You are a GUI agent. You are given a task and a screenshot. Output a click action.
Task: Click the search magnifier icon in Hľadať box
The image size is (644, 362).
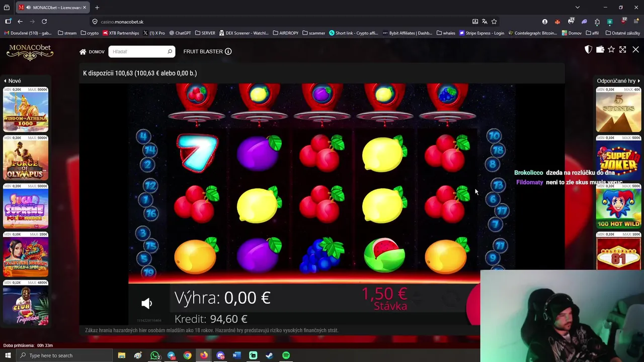(x=170, y=51)
